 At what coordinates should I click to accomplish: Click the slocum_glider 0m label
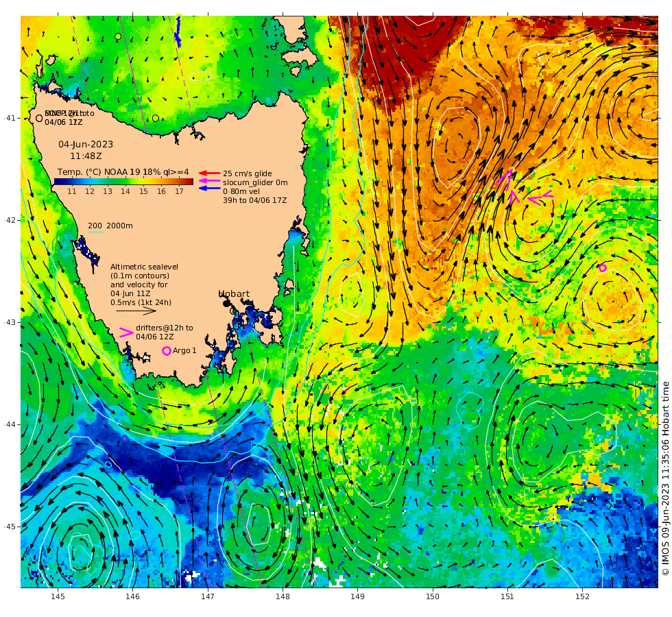point(255,182)
